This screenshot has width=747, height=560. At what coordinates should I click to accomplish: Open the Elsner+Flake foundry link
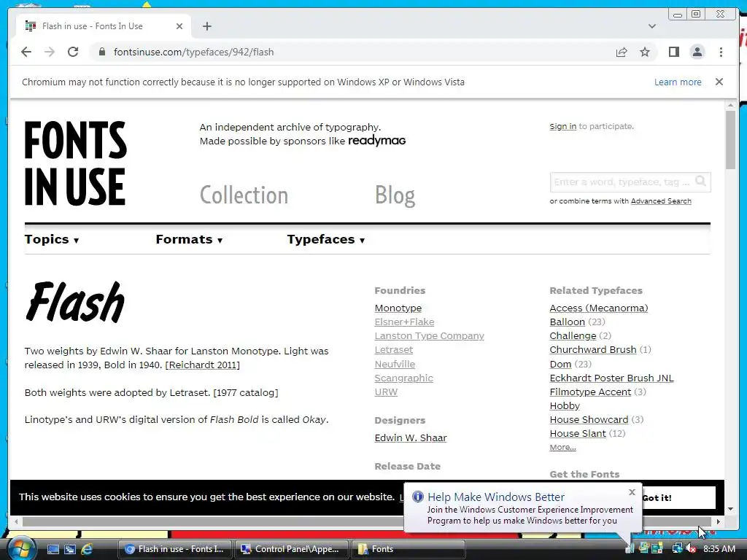[404, 322]
